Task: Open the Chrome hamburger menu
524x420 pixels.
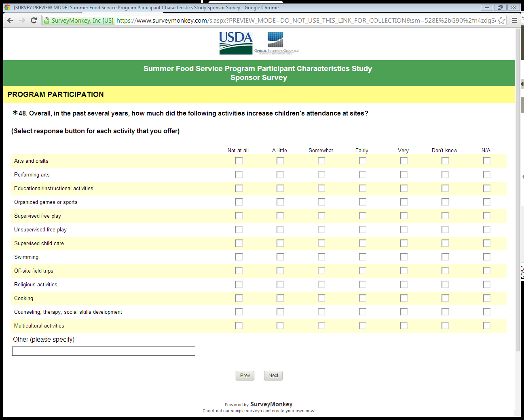Action: pos(514,21)
